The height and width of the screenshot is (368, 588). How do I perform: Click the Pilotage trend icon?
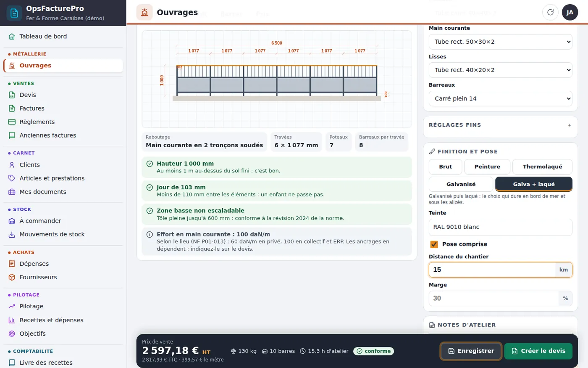12,307
